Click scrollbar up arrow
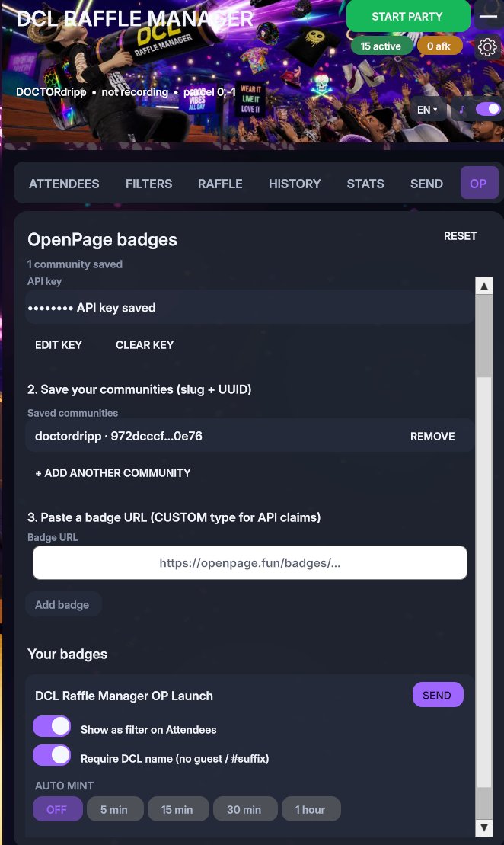 [484, 286]
